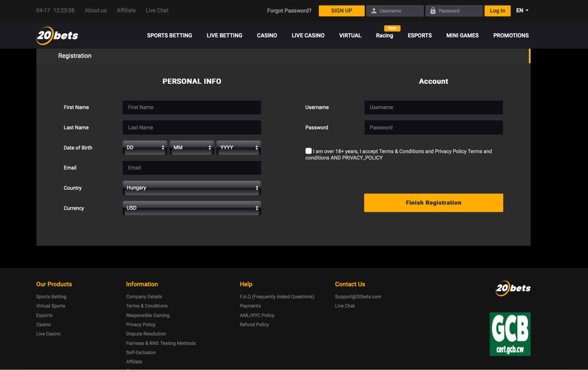Open the Live Casino footer link
The width and height of the screenshot is (588, 370).
pyautogui.click(x=48, y=334)
